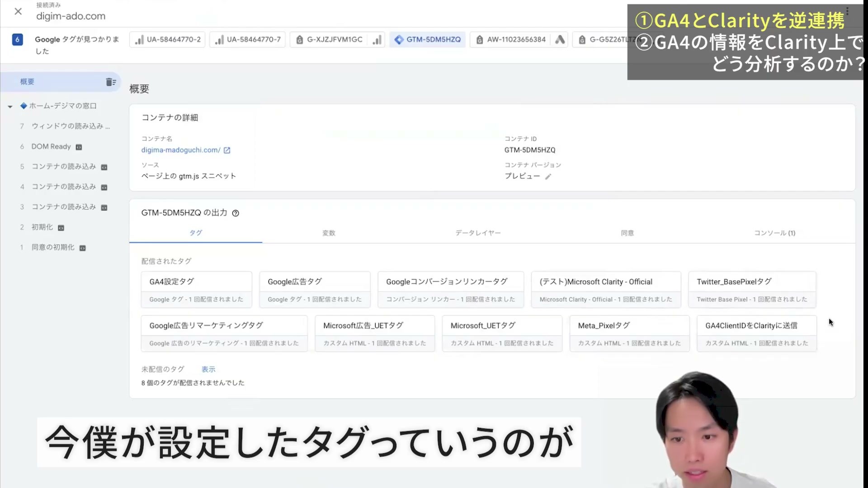Image resolution: width=868 pixels, height=488 pixels.
Task: Click the icon beside event 4 コンテナの読み込み
Action: pyautogui.click(x=104, y=188)
